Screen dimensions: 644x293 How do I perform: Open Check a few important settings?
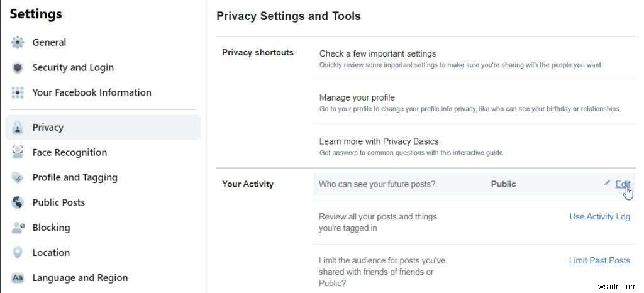[377, 54]
